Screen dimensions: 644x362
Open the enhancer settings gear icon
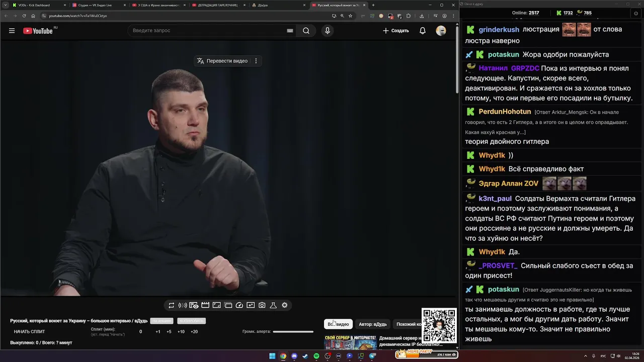pyautogui.click(x=285, y=305)
